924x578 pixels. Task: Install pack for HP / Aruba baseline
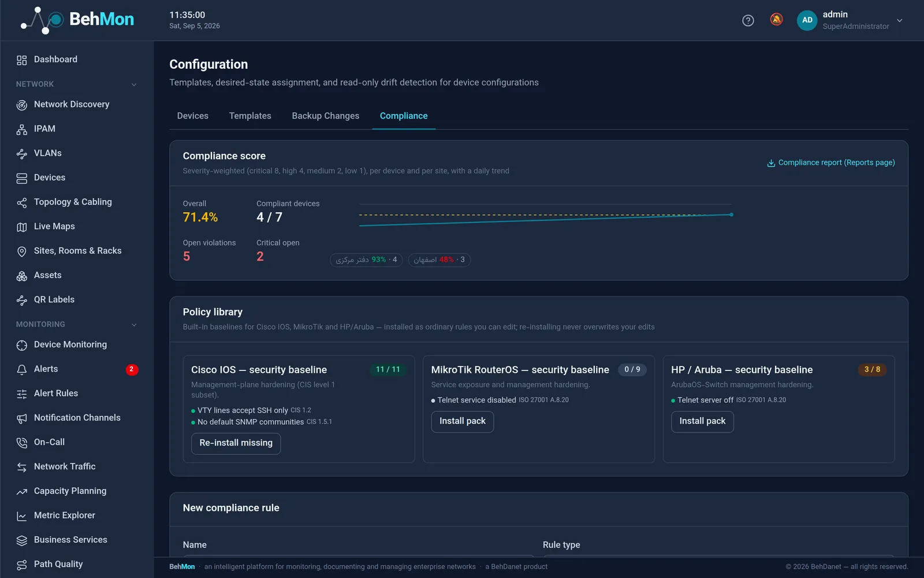pos(702,421)
